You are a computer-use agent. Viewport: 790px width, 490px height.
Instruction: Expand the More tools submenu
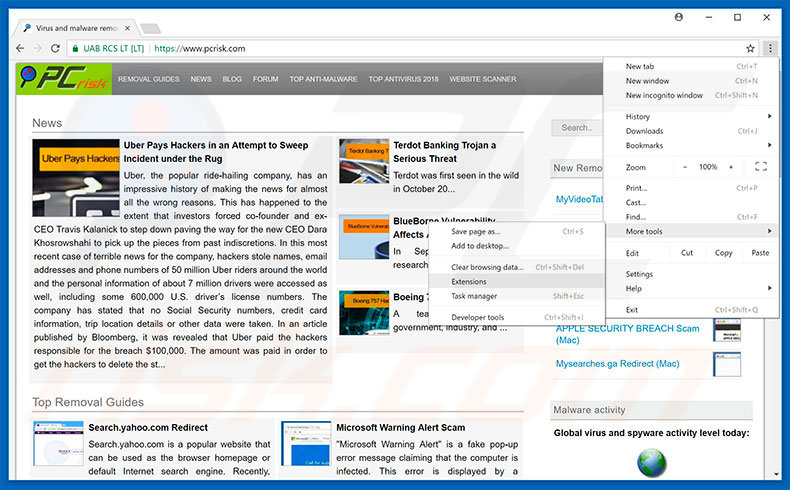[691, 231]
